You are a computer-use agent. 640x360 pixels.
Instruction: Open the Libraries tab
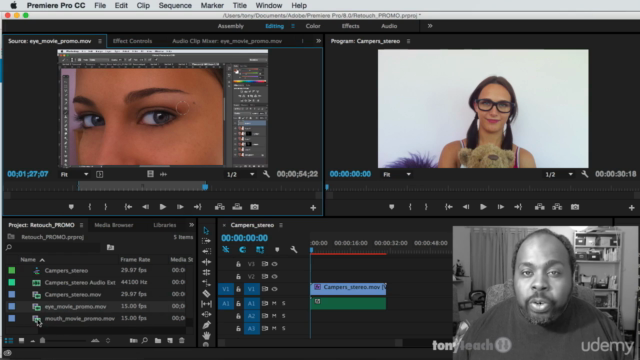[164, 225]
